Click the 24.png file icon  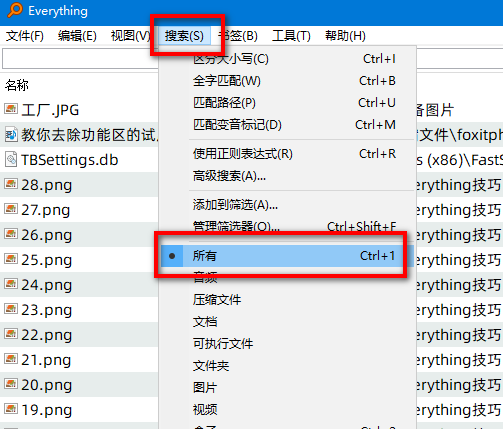pos(11,284)
